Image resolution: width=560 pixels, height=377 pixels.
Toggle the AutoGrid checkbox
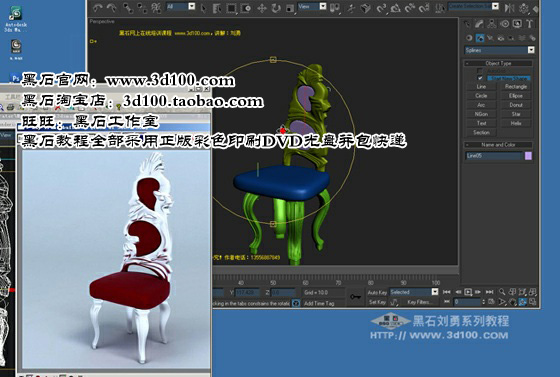480,71
